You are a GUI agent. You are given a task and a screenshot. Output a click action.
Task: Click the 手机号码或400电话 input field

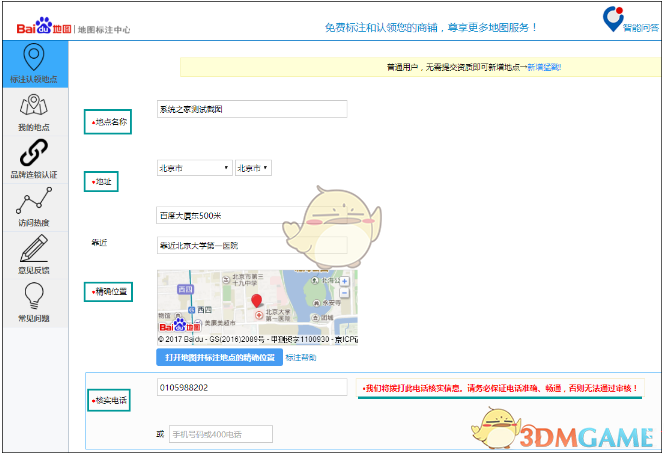click(221, 434)
